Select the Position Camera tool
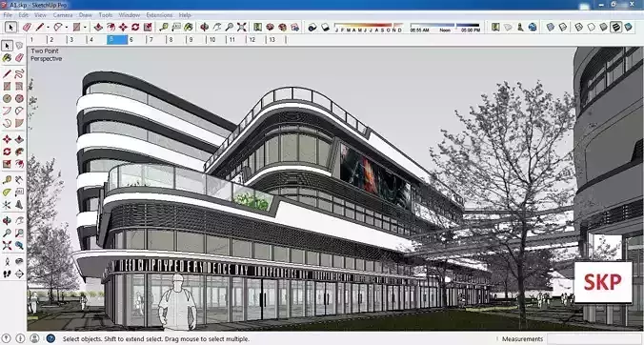Image resolution: width=644 pixels, height=345 pixels. pos(7,261)
